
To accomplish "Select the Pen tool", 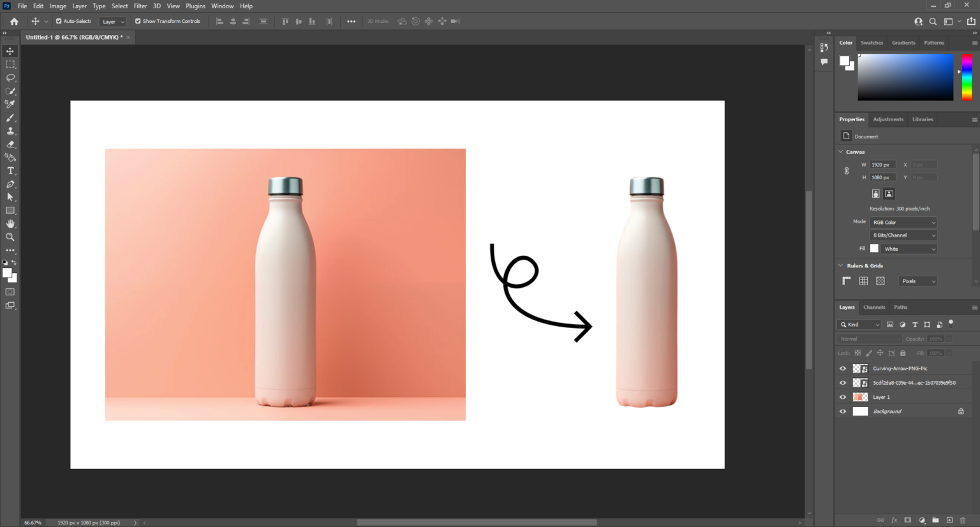I will pos(10,184).
